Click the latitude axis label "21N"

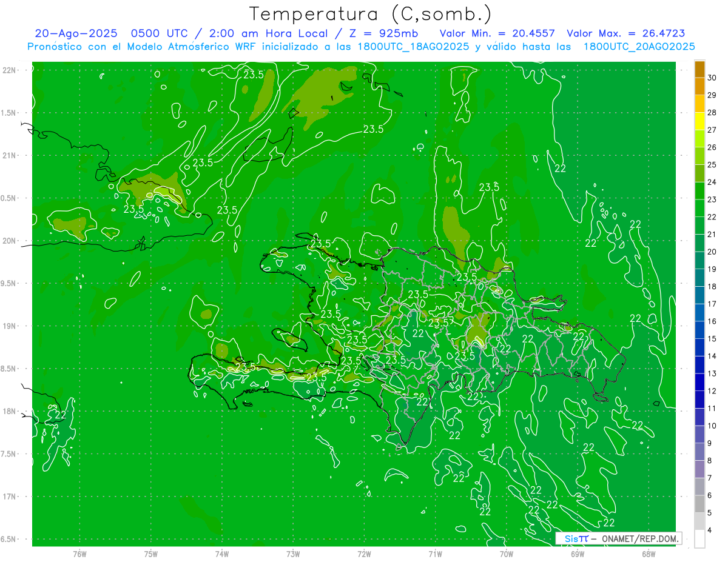pyautogui.click(x=9, y=155)
